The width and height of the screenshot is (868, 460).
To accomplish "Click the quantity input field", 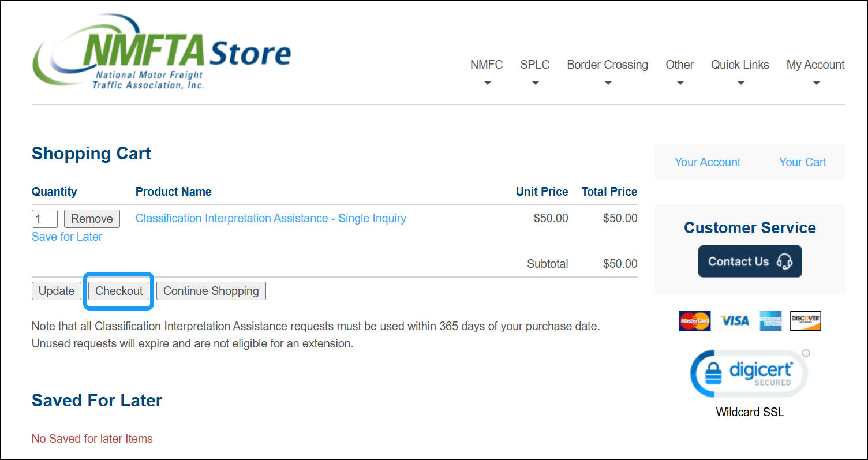I will (x=44, y=219).
